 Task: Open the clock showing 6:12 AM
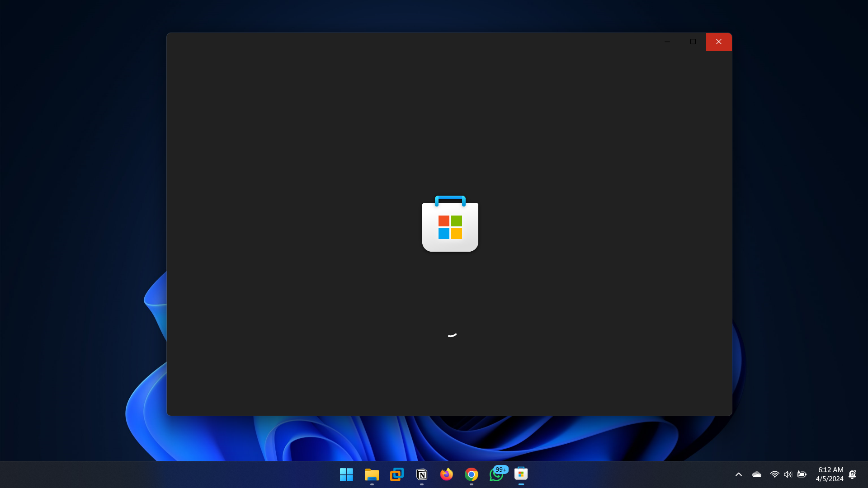tap(830, 474)
